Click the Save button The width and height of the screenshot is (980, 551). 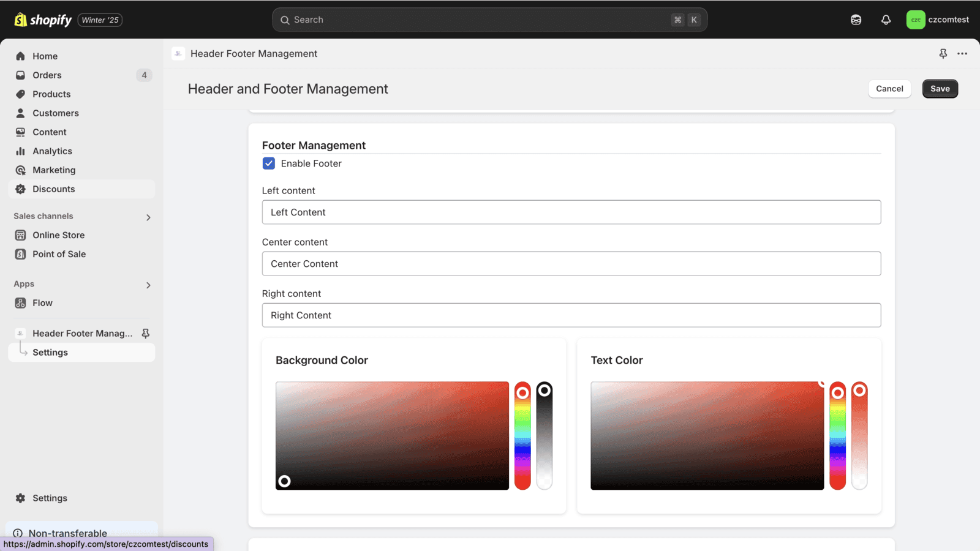coord(940,89)
